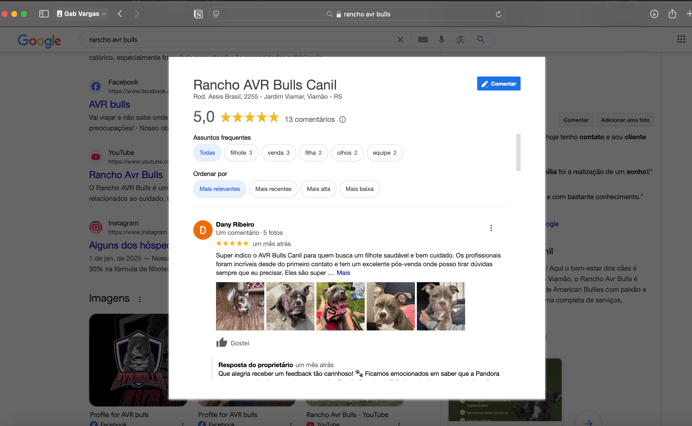Open the Google apps grid icon
The image size is (692, 426).
coord(681,39)
